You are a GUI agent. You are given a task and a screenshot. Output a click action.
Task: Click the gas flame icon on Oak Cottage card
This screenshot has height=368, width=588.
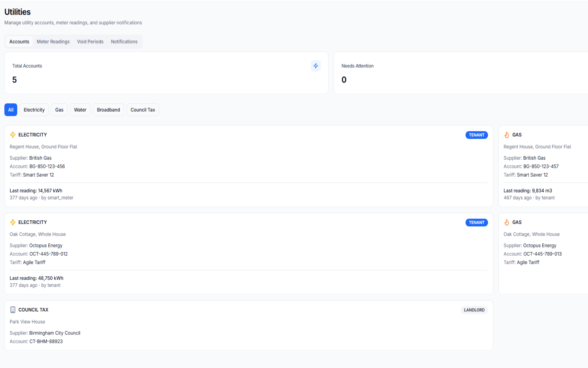point(507,222)
